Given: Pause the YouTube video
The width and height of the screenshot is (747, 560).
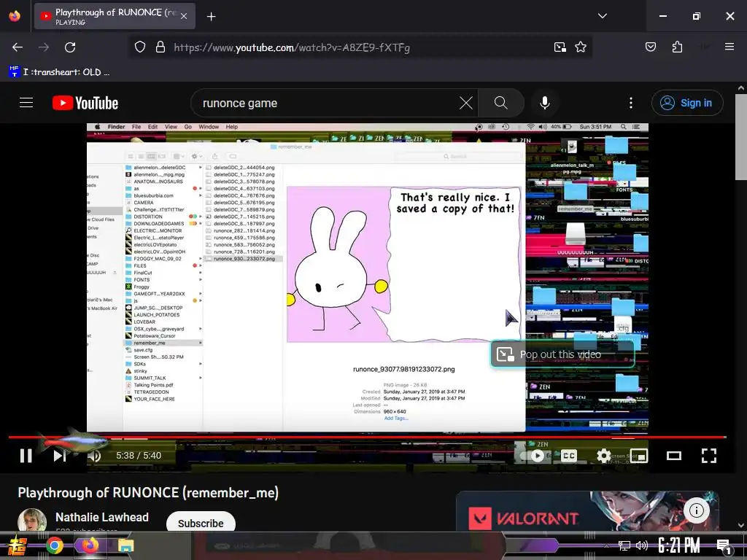Looking at the screenshot, I should click(26, 456).
